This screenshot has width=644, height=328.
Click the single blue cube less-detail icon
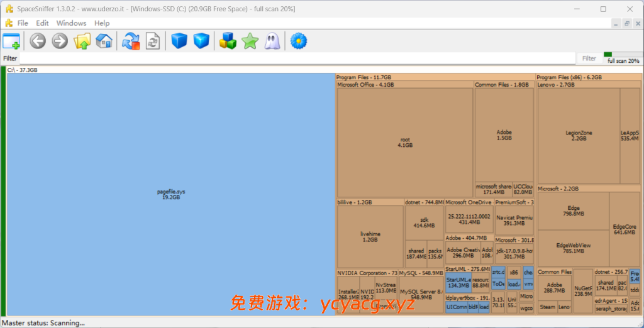[179, 41]
